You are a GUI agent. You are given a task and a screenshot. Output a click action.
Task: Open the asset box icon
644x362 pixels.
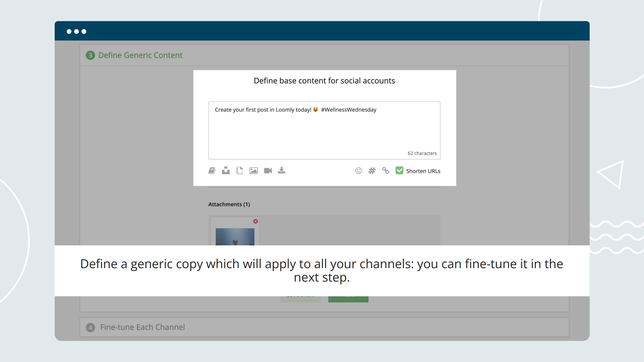tap(226, 171)
